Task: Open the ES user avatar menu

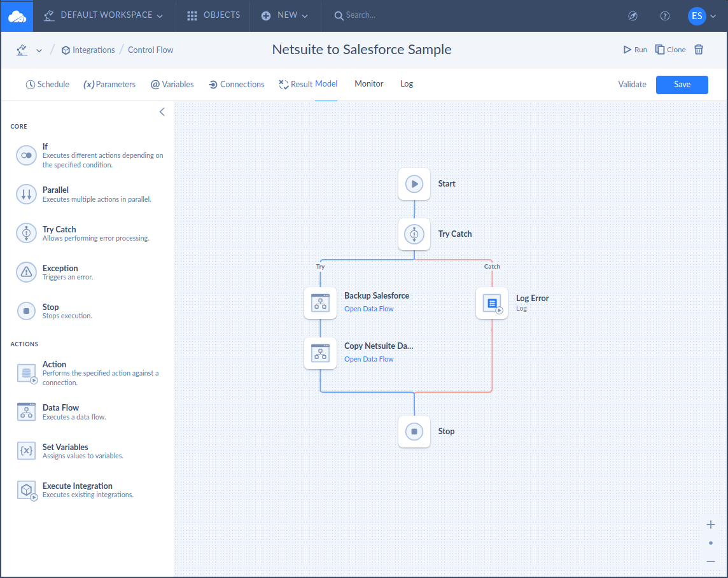Action: [697, 17]
